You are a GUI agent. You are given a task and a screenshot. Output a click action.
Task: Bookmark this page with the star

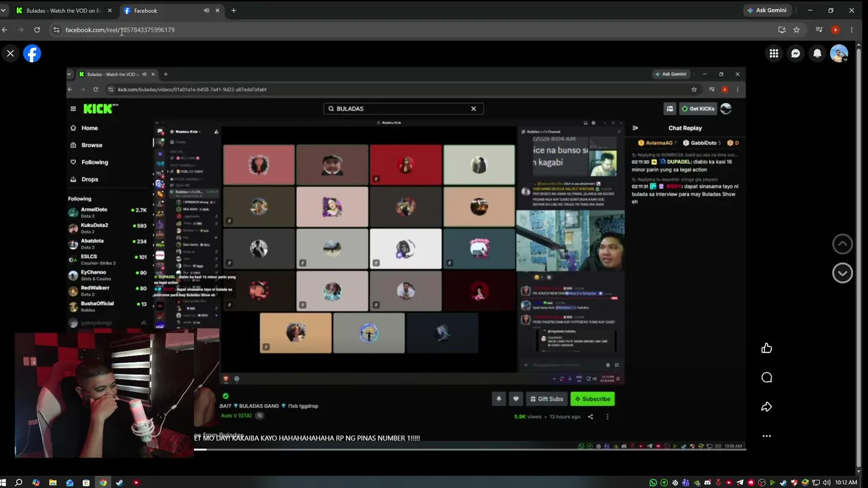(796, 30)
